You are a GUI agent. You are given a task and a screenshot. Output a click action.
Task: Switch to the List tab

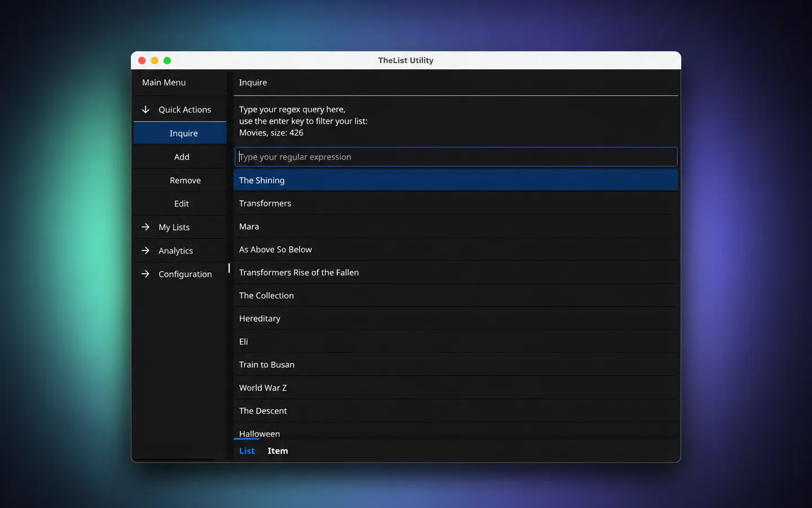tap(246, 450)
